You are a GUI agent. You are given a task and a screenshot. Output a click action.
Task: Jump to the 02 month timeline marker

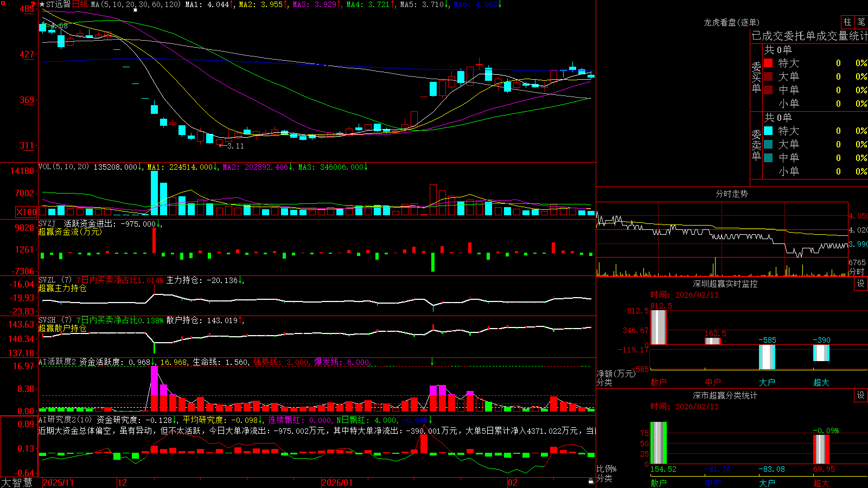click(x=513, y=483)
